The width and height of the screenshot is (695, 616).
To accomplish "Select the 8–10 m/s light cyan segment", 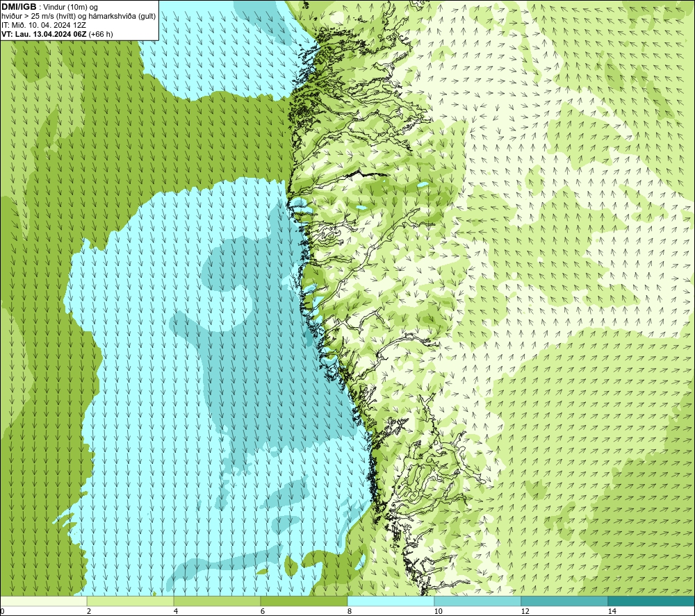I will coord(391,601).
